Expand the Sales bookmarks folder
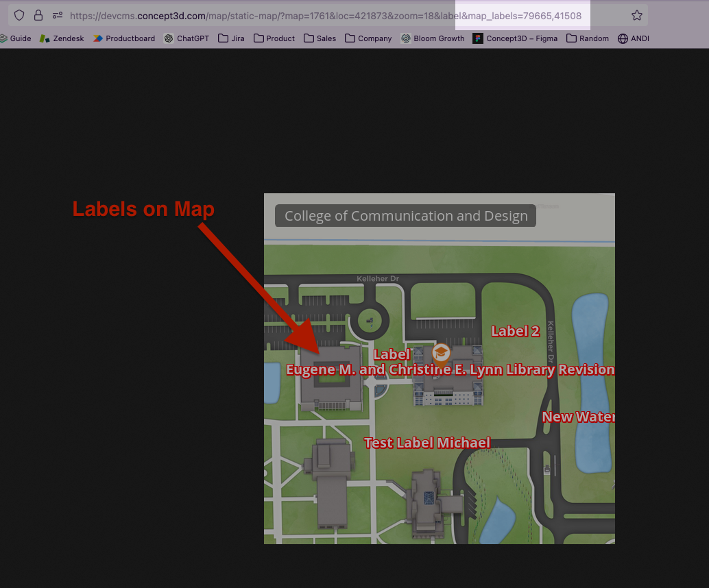709x588 pixels. click(x=320, y=38)
